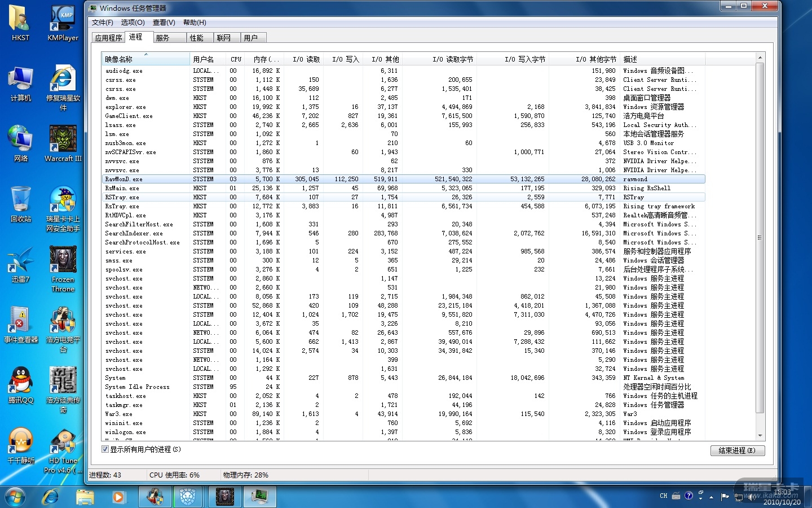The width and height of the screenshot is (812, 508).
Task: Open the taskbar clock showing 18:03
Action: (x=782, y=497)
